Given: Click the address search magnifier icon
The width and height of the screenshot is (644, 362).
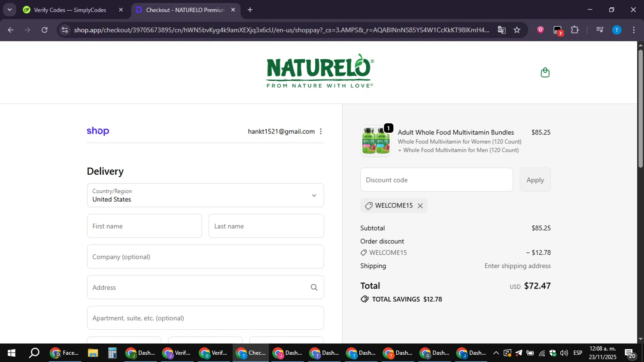Looking at the screenshot, I should tap(314, 287).
